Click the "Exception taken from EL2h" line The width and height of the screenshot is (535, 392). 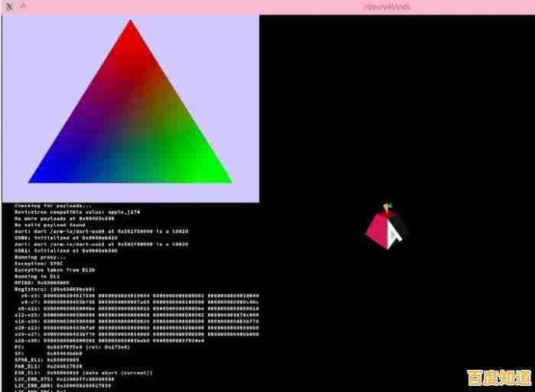pyautogui.click(x=53, y=270)
